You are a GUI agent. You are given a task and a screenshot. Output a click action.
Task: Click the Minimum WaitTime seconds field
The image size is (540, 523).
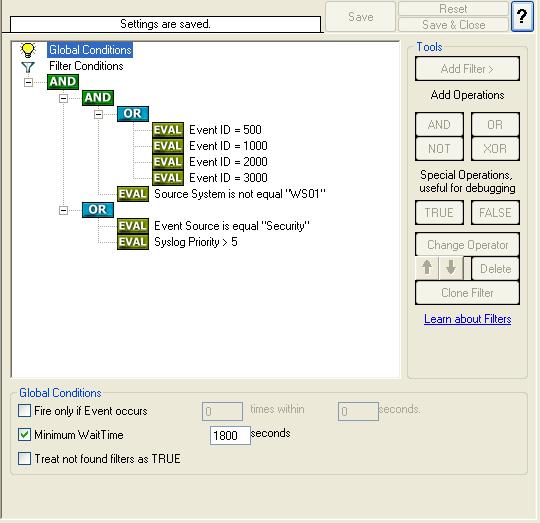(x=230, y=436)
